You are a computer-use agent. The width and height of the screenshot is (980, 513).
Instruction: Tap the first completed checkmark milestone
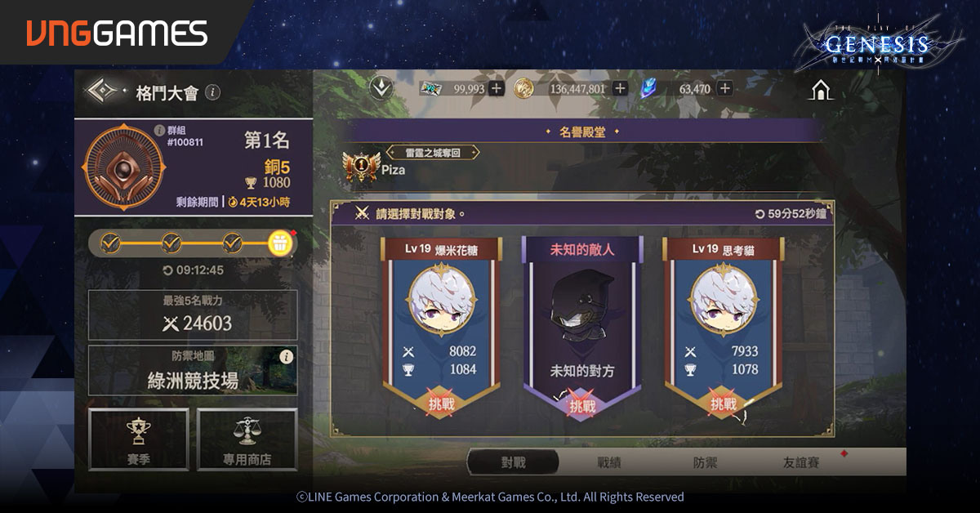110,243
